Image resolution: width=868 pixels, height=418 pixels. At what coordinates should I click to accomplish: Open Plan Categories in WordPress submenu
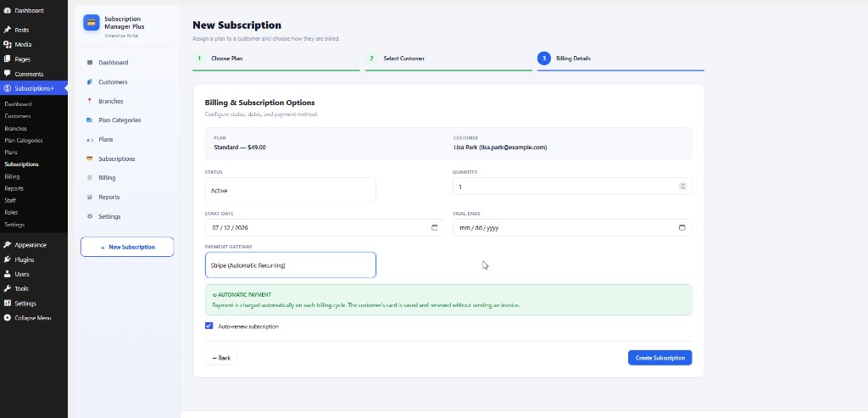23,141
